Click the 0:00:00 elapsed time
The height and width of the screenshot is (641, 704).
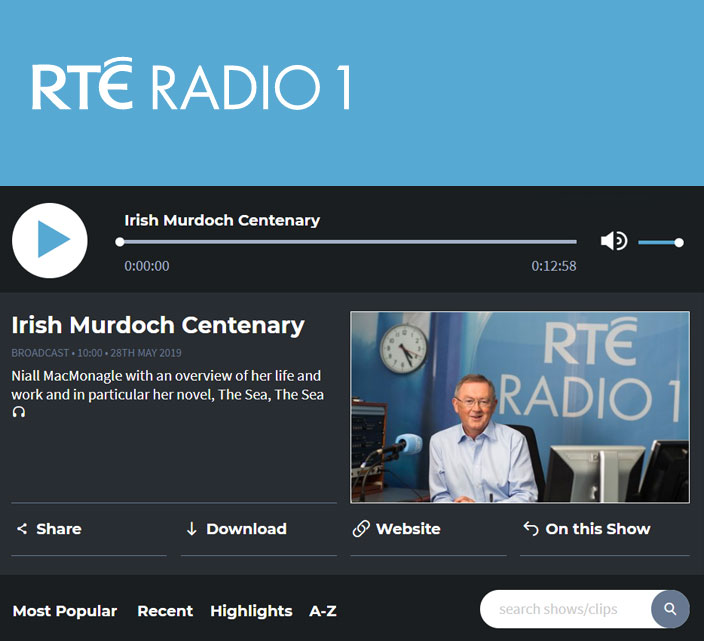pyautogui.click(x=147, y=266)
